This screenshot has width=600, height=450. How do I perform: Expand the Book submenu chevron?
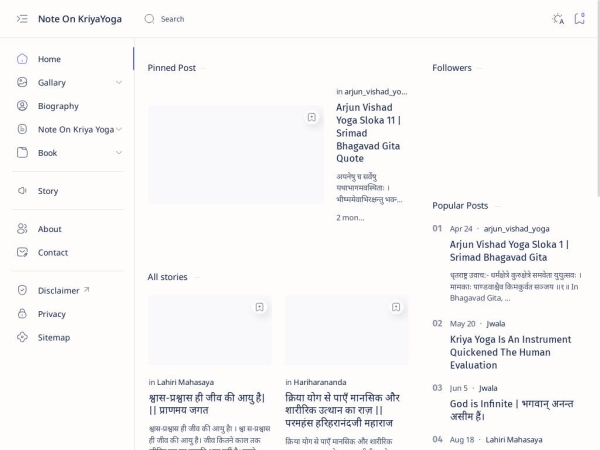tap(119, 153)
